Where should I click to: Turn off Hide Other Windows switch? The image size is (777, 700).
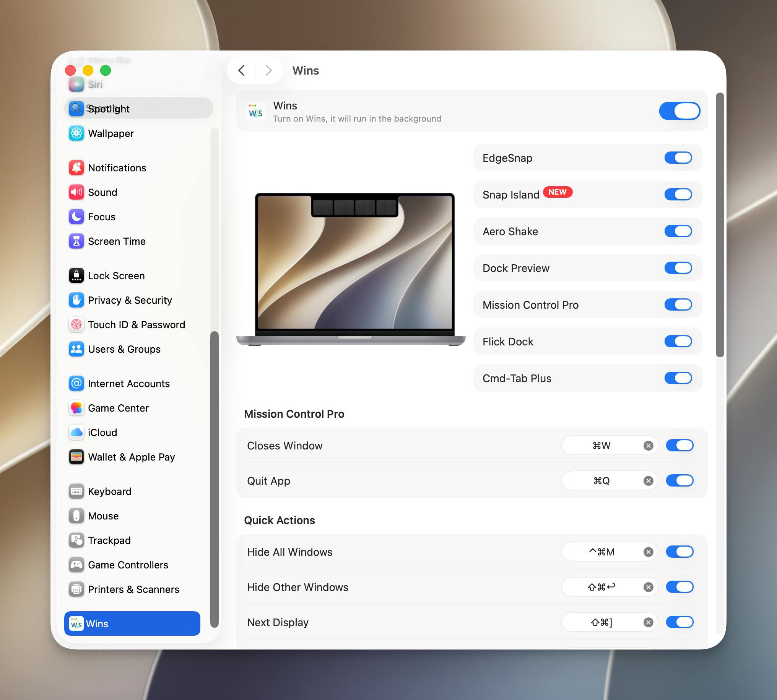(680, 587)
